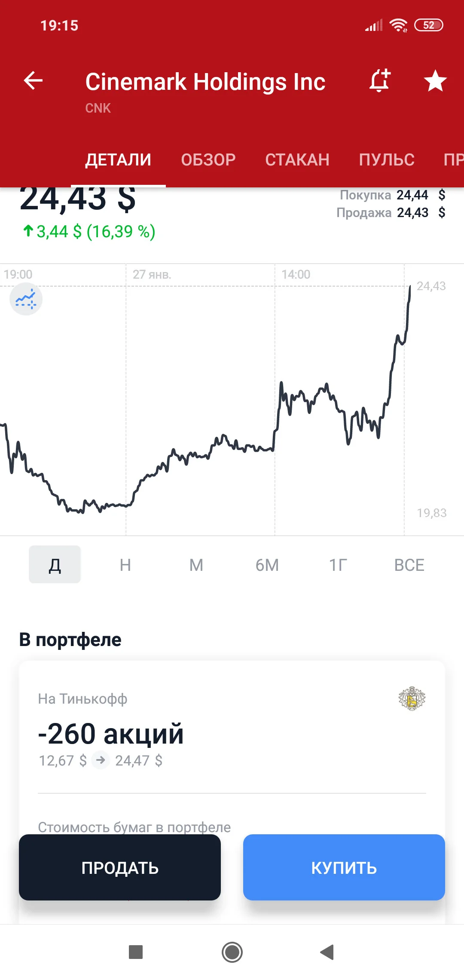
Task: Open the СТАКАН tab
Action: (x=297, y=159)
